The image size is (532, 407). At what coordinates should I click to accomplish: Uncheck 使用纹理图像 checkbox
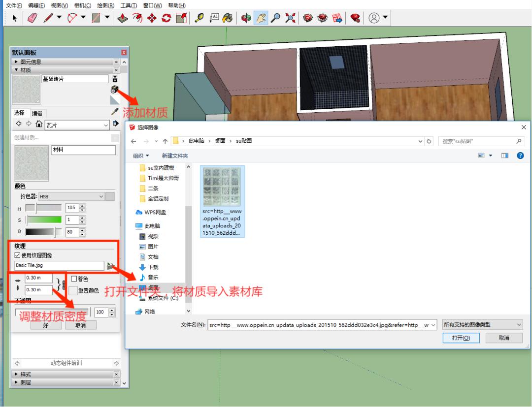tap(18, 255)
